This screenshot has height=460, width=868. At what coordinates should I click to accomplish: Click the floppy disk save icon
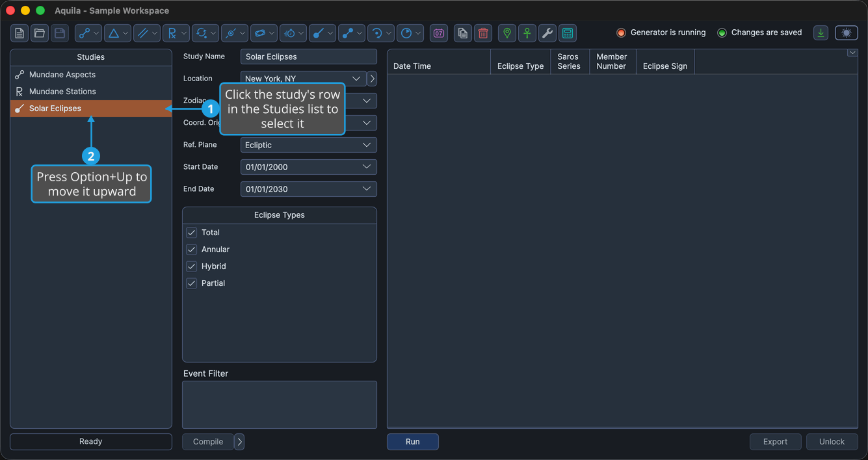click(60, 33)
